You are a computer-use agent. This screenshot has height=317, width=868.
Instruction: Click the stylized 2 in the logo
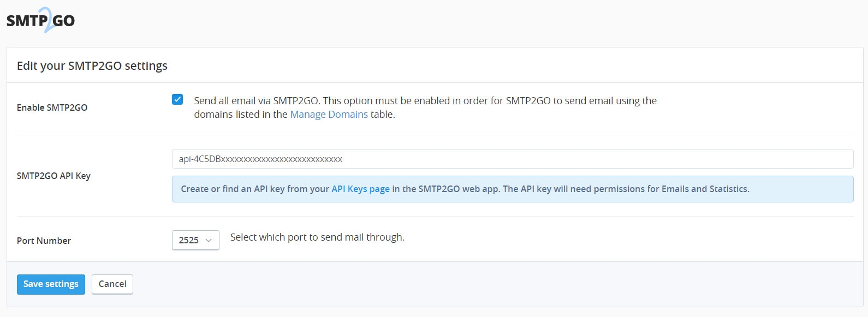coord(47,20)
